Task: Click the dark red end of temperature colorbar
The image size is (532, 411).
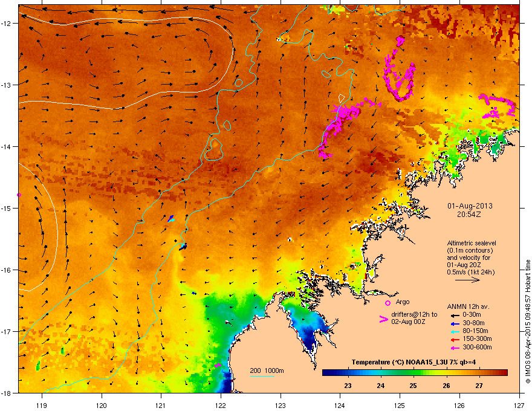Action: [504, 372]
